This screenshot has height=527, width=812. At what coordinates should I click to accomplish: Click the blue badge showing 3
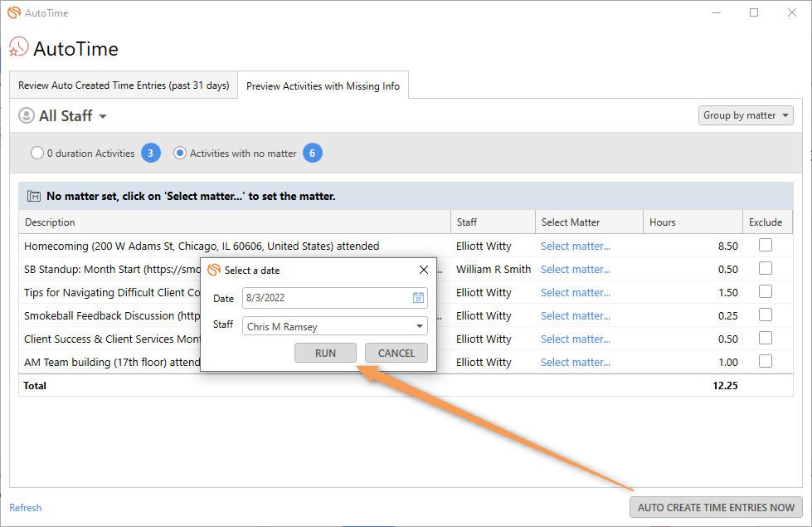tap(151, 153)
